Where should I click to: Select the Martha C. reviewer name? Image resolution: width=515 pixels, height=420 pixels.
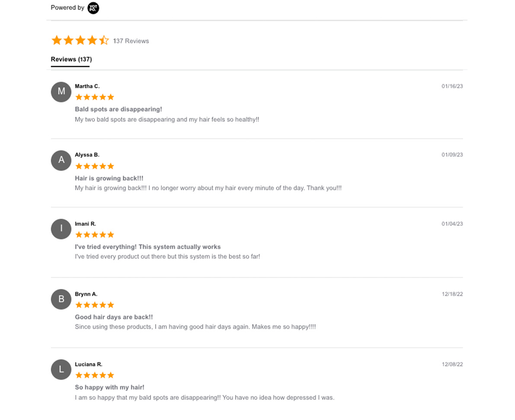point(87,86)
